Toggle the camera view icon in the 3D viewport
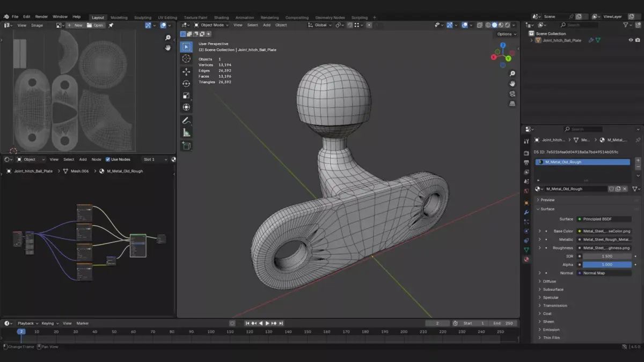Screen dimensions: 644x362 tap(513, 94)
